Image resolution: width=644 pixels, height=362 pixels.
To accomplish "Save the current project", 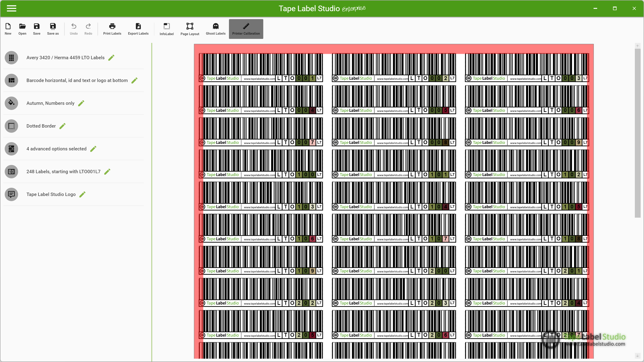I will click(x=36, y=29).
